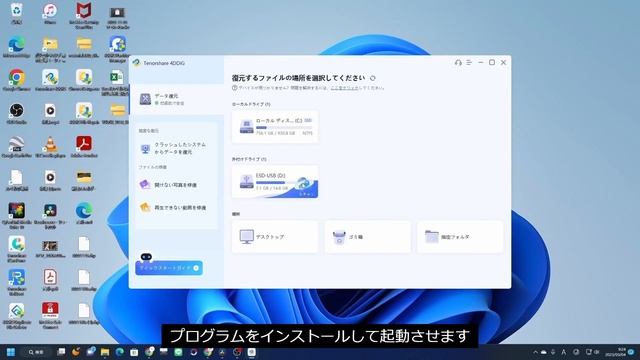Select the Google Chrome desktop icon
640x360 pixels.
16,80
